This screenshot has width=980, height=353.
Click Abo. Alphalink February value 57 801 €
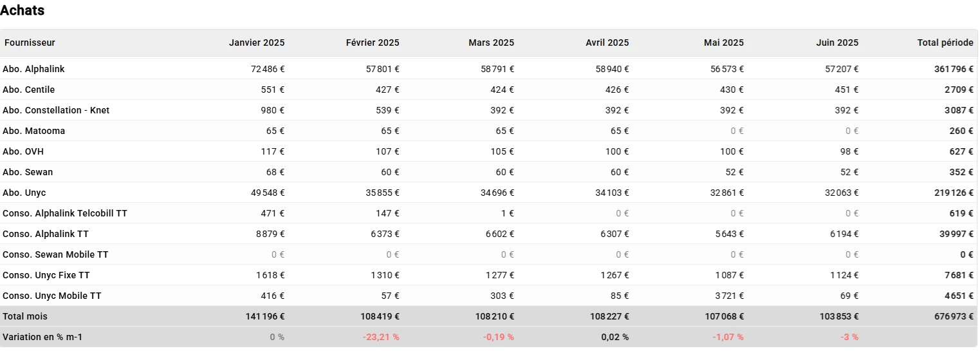(383, 69)
